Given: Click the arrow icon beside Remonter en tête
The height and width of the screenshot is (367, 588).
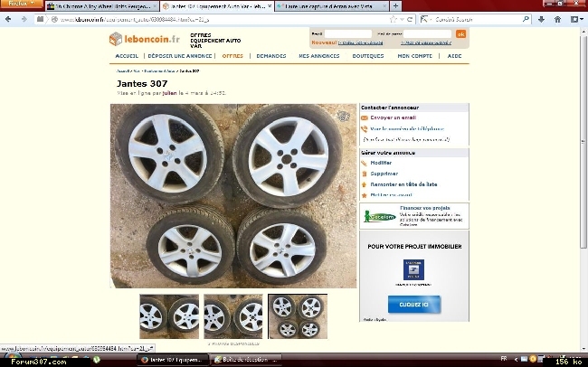Looking at the screenshot, I should (x=365, y=184).
